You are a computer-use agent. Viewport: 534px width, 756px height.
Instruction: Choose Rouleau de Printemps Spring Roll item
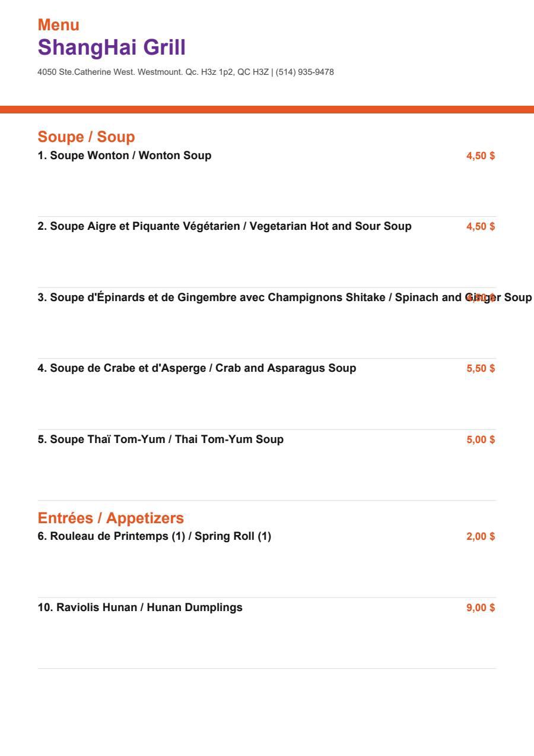coord(154,536)
